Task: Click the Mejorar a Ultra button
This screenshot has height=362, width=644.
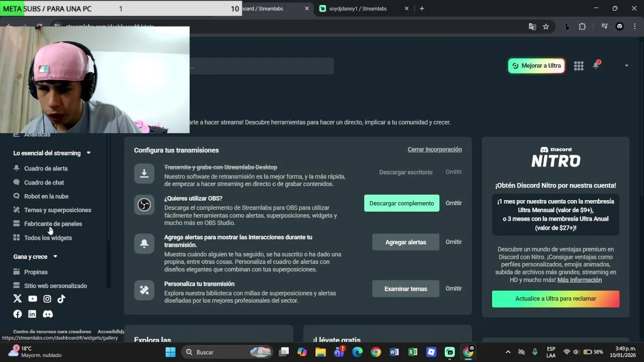Action: point(536,66)
